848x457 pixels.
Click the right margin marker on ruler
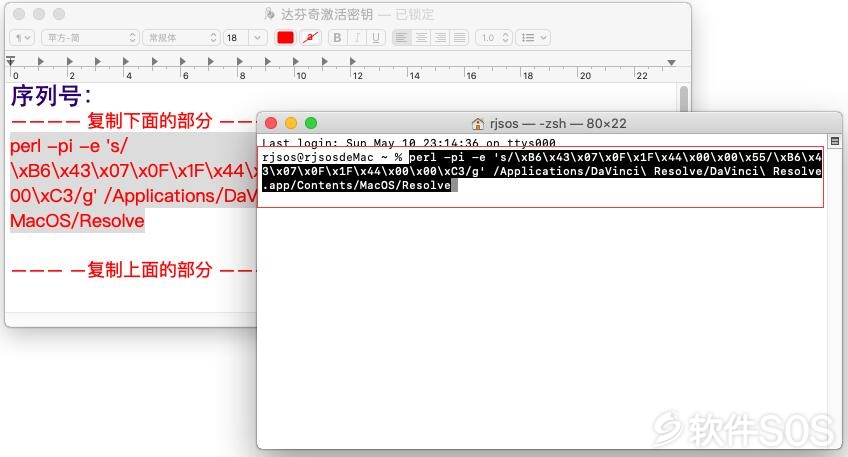point(671,63)
